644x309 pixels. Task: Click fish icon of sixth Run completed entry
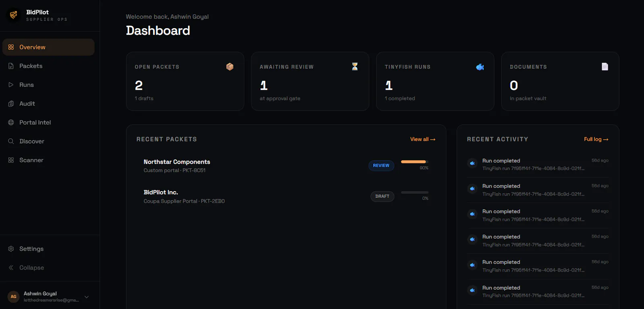pyautogui.click(x=472, y=290)
